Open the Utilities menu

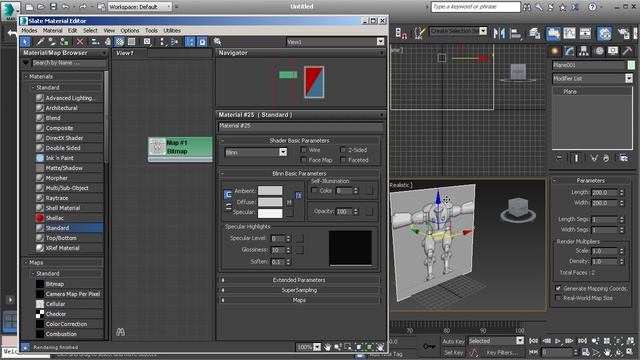tap(172, 31)
